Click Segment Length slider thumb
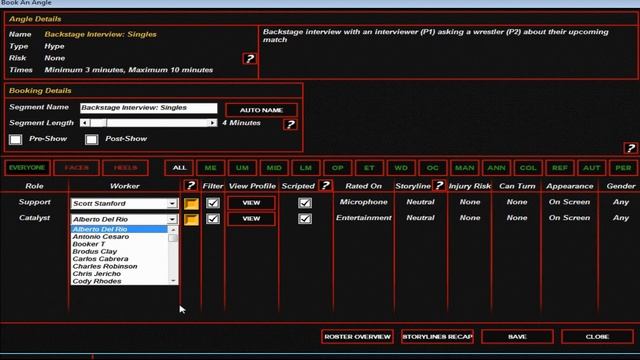This screenshot has width=640, height=360. [x=98, y=123]
